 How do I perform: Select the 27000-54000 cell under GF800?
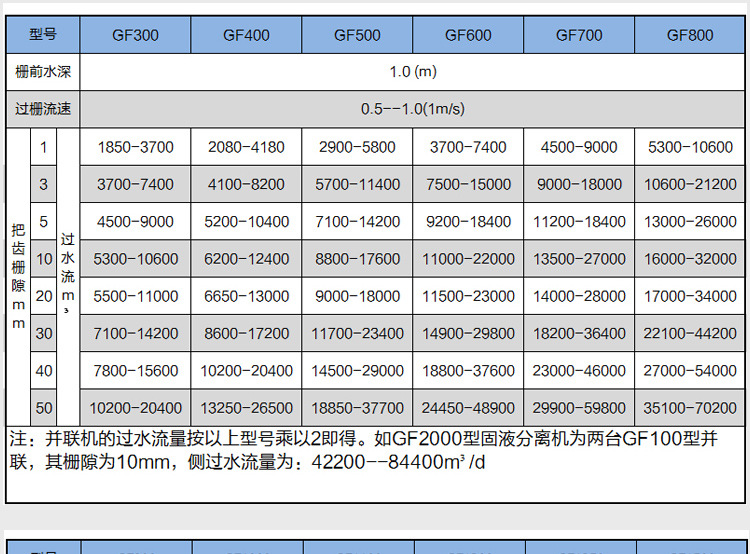(690, 371)
